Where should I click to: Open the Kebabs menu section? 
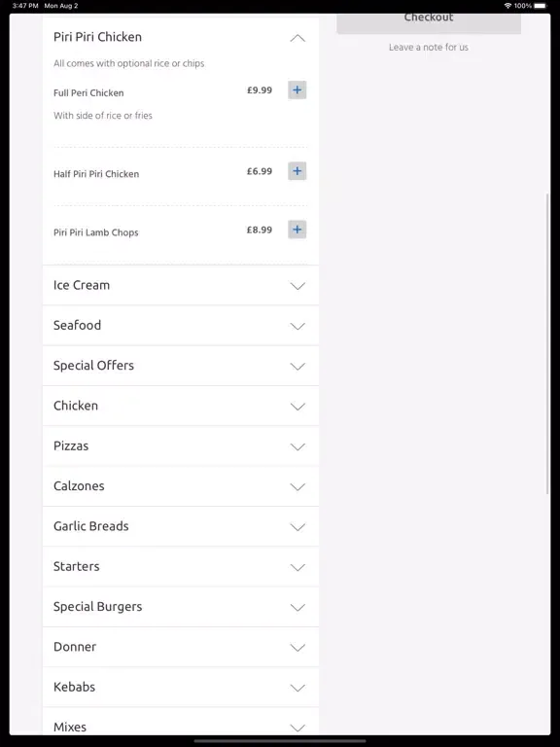pos(181,687)
